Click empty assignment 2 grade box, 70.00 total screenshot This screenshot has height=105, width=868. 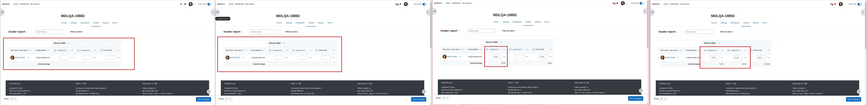520,57
